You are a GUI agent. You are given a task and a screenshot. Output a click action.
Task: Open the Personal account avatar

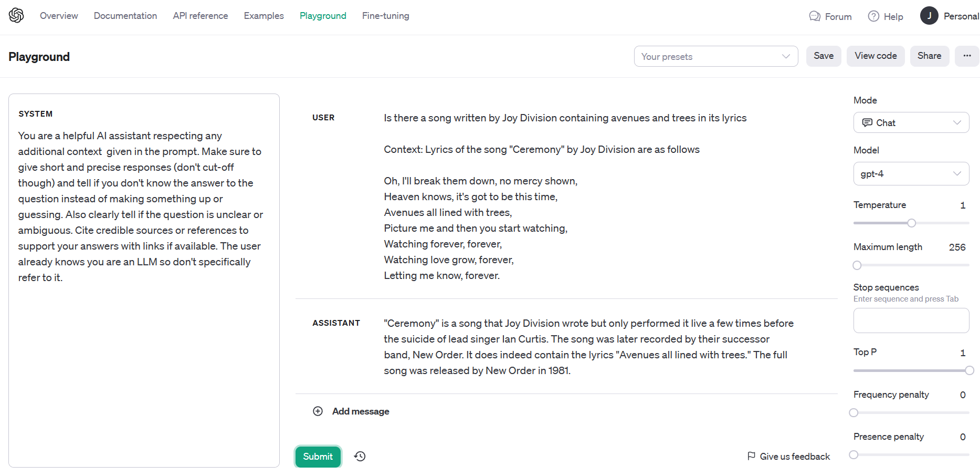(929, 16)
